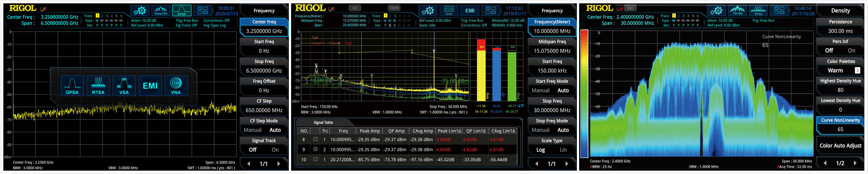Click the green CAvg meter bar
This screenshot has height=174, width=868.
tap(512, 76)
